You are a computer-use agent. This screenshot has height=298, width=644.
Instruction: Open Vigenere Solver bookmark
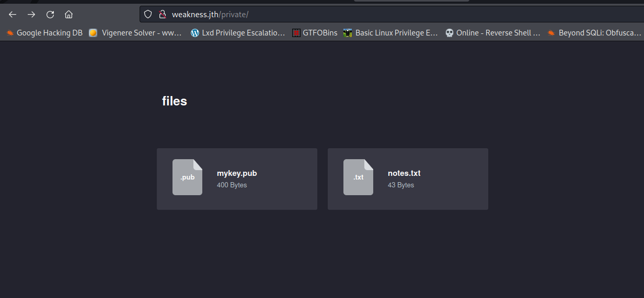136,33
